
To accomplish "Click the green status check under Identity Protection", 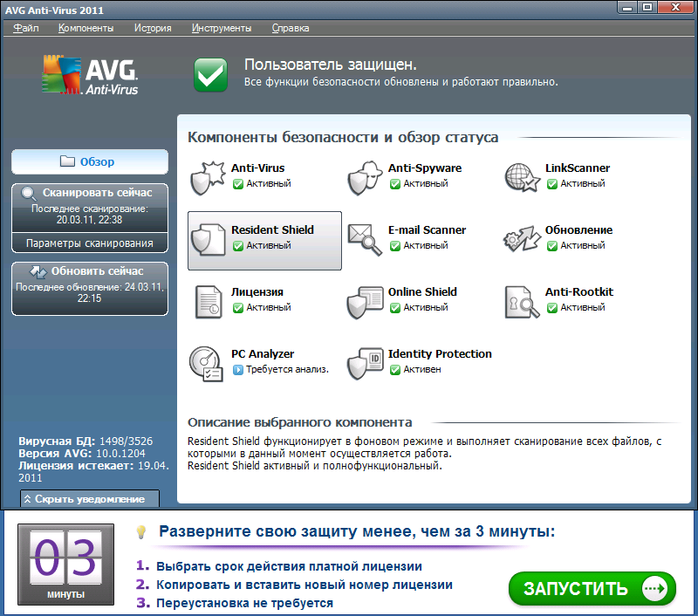I will pos(395,369).
